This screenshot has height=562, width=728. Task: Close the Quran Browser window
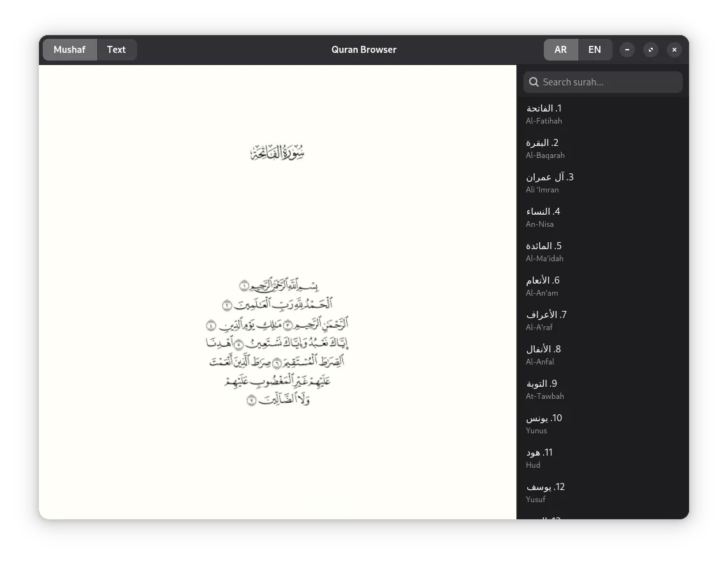(674, 50)
